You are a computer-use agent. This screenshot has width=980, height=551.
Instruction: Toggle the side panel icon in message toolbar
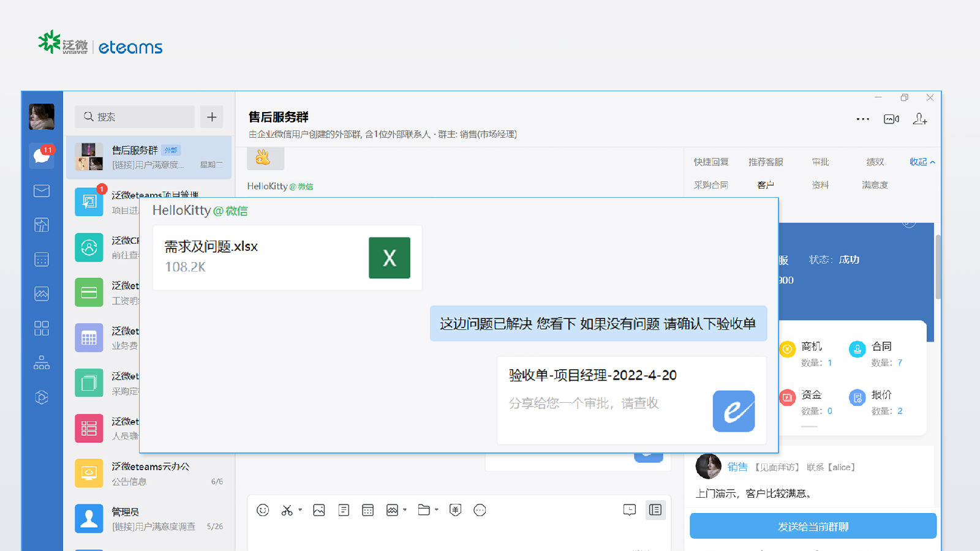coord(655,510)
